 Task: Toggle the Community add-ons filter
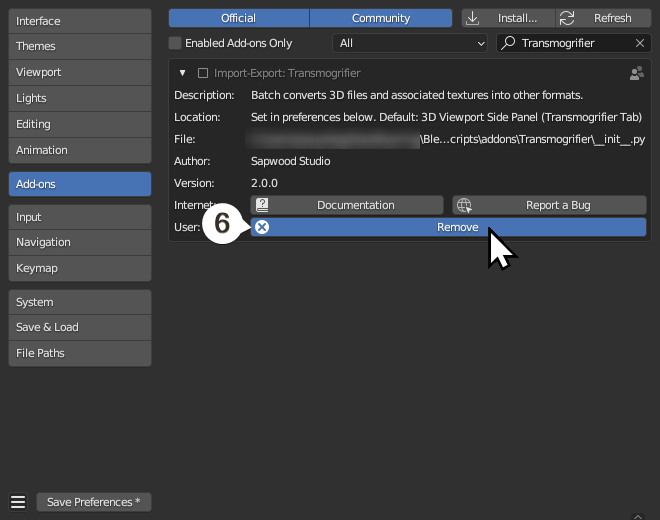(381, 18)
